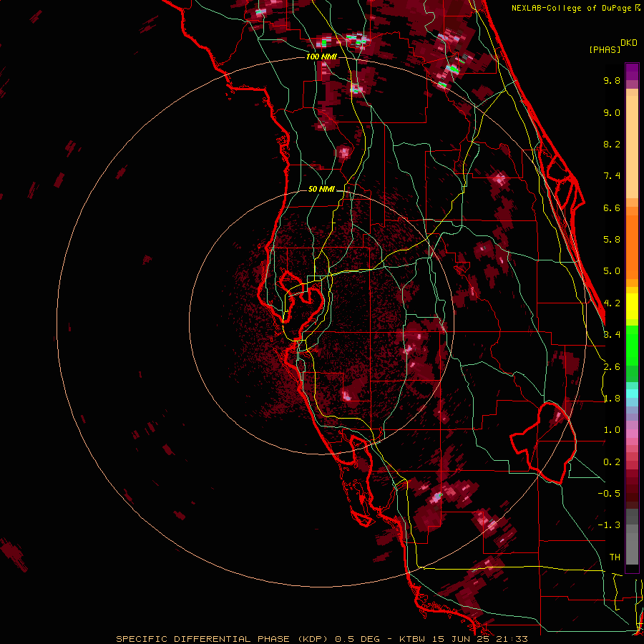Click the 3.4 scale value
Screen dimensions: 644x644
click(612, 335)
